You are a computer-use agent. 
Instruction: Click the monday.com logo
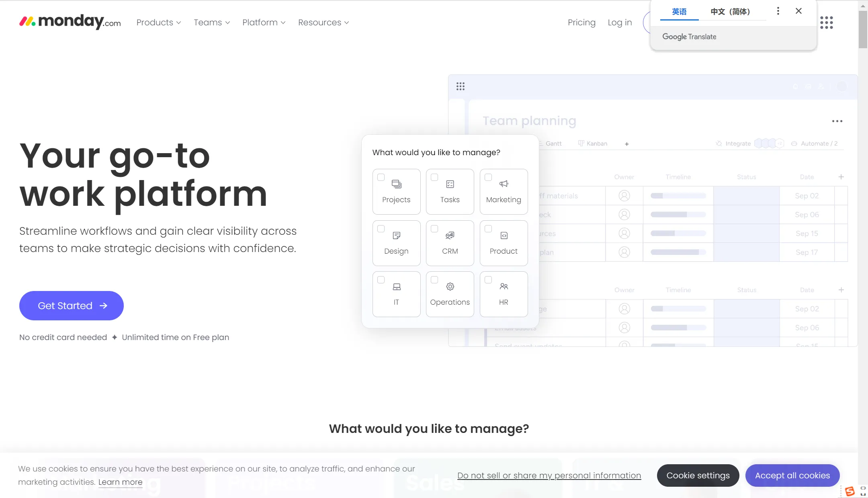[x=70, y=22]
